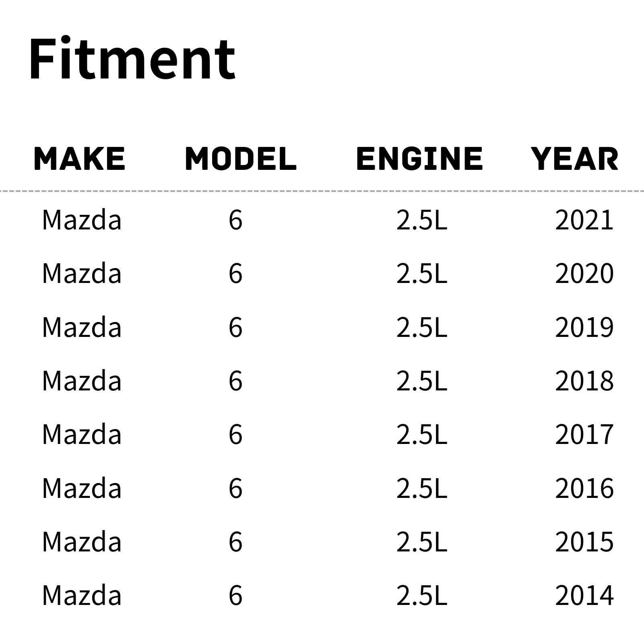The image size is (644, 644).
Task: Click the YEAR column header
Action: [x=574, y=159]
